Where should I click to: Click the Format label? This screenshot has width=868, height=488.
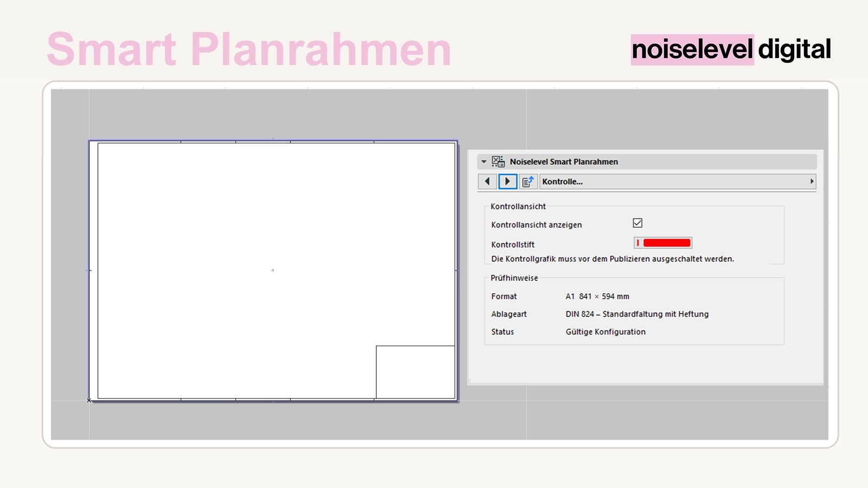504,297
